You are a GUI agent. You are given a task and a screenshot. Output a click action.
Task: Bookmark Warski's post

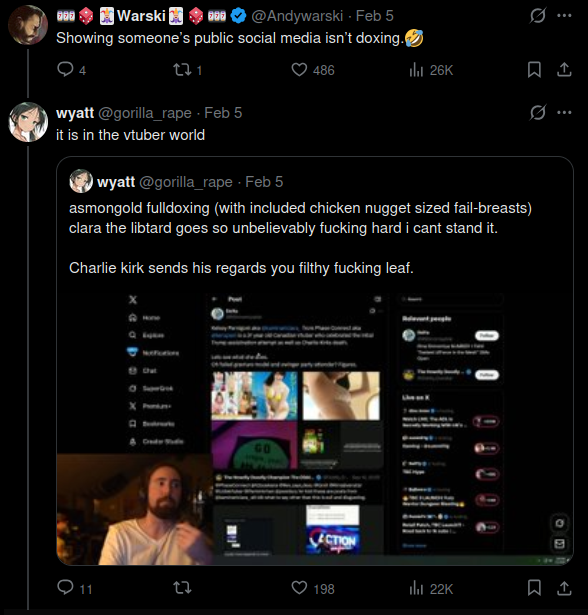pyautogui.click(x=534, y=70)
